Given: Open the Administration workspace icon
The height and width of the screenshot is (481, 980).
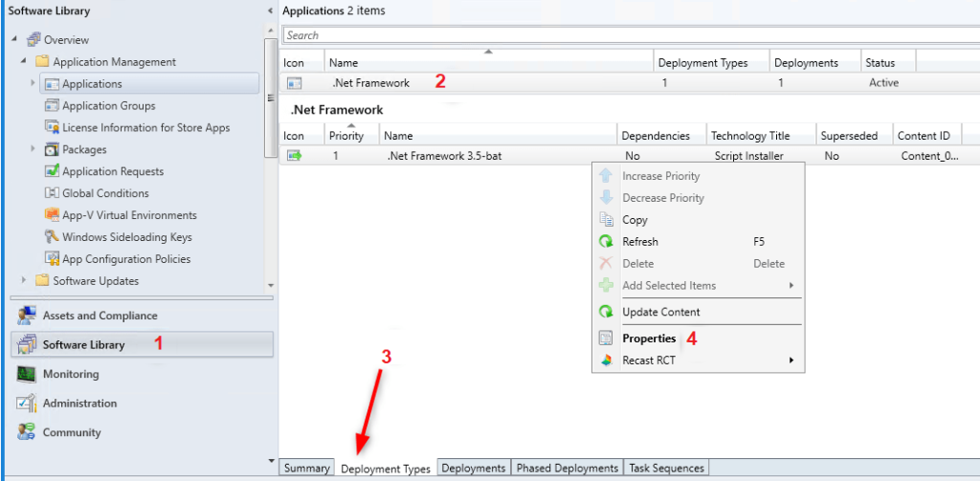Looking at the screenshot, I should pyautogui.click(x=27, y=404).
